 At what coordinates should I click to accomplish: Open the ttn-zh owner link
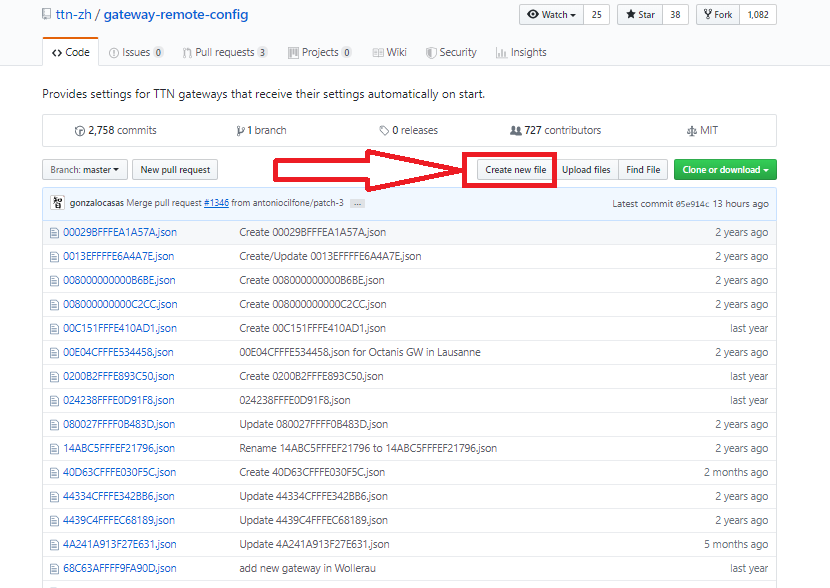74,14
